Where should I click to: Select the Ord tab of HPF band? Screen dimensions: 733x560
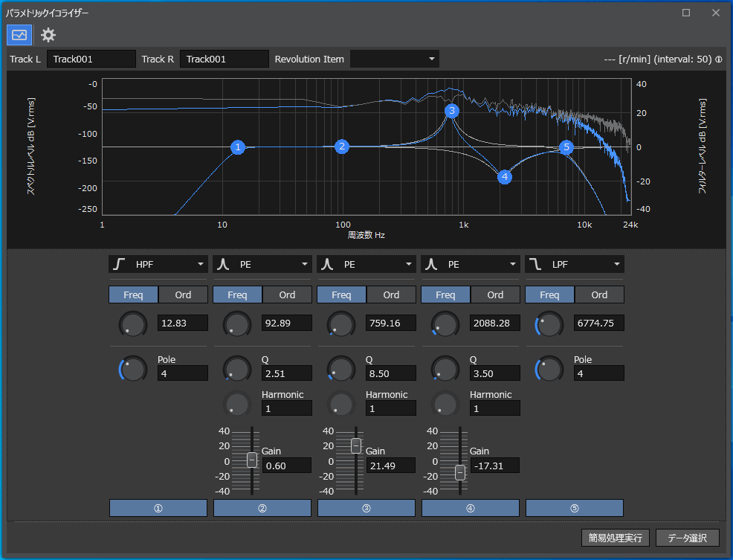[x=183, y=295]
